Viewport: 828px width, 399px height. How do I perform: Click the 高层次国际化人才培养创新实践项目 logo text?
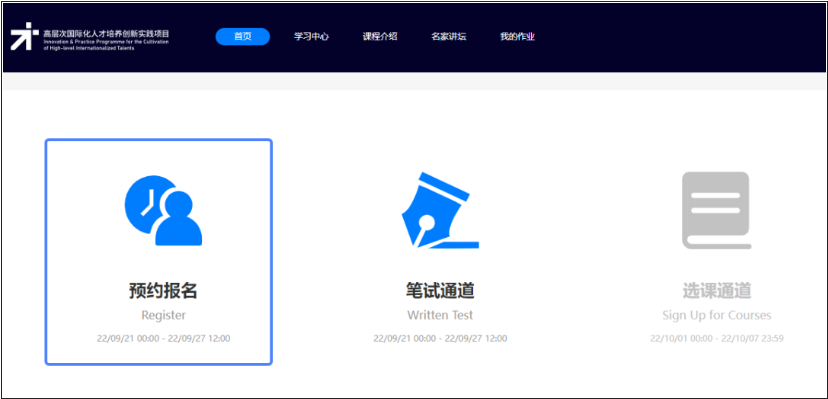(x=106, y=33)
